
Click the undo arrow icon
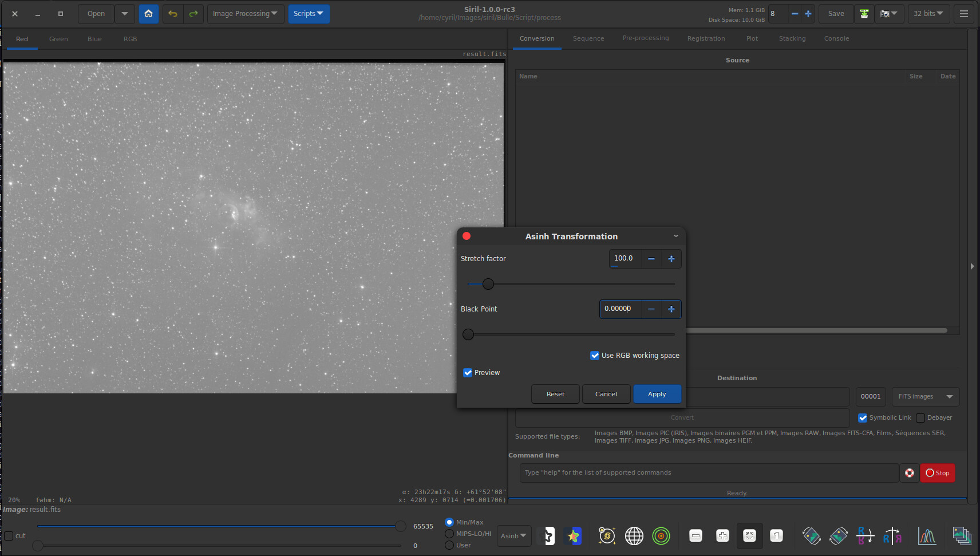tap(173, 14)
